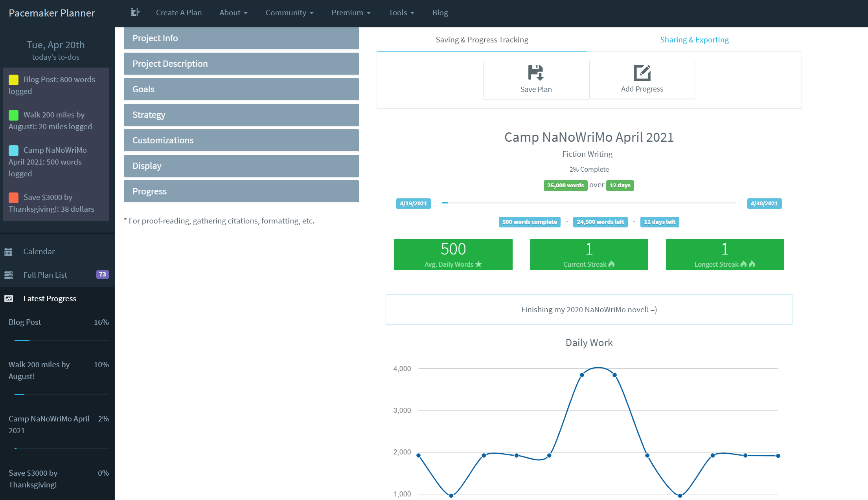This screenshot has height=500, width=868.
Task: Expand the Project Description section
Action: click(241, 64)
